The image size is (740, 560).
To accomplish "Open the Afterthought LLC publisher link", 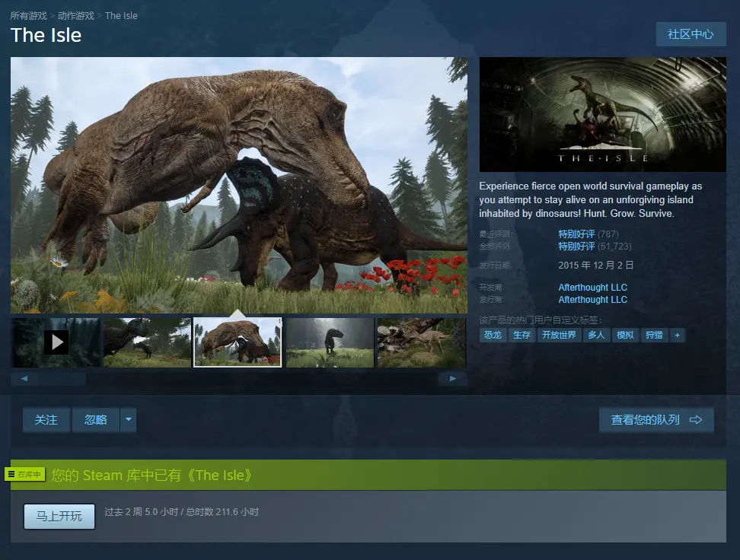I will (593, 300).
